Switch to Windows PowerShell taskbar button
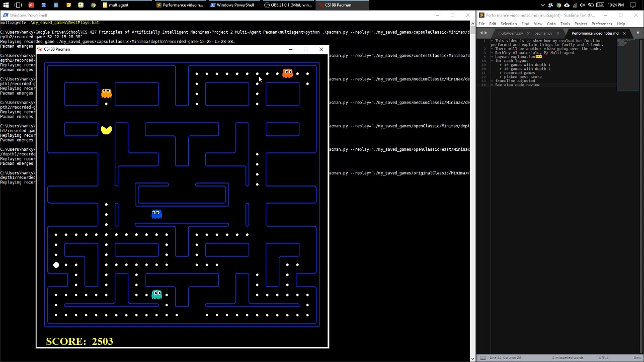644x362 pixels. (234, 5)
